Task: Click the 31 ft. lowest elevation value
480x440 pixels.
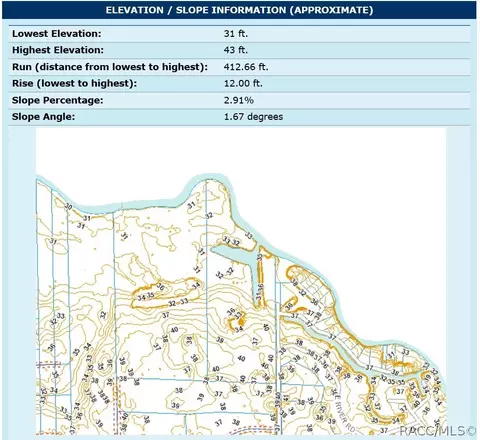Action: [x=236, y=34]
